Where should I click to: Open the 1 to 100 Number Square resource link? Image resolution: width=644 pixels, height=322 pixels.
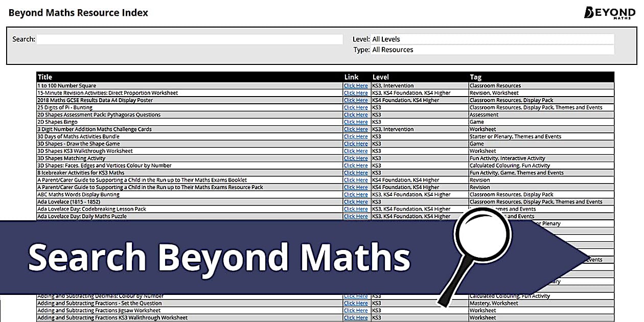point(356,85)
